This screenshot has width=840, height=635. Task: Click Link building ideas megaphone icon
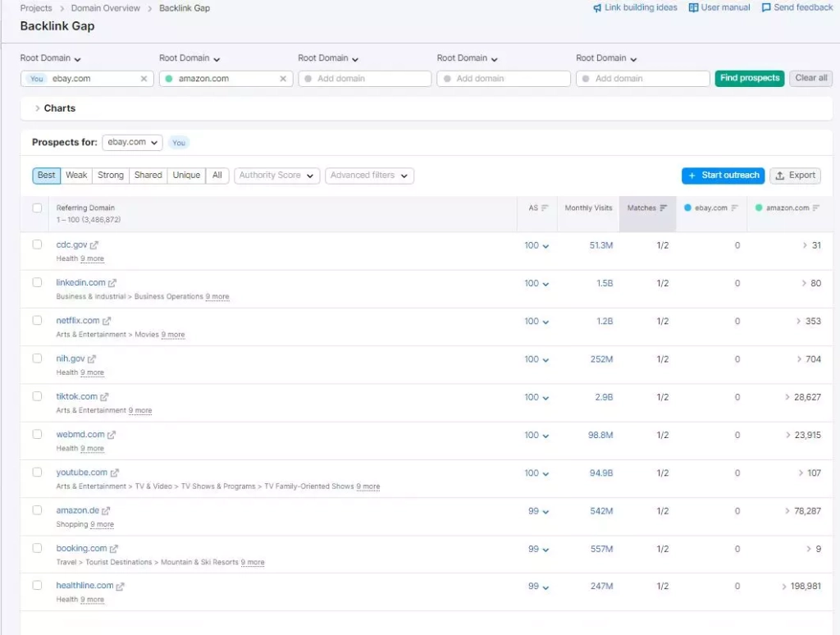(x=597, y=8)
